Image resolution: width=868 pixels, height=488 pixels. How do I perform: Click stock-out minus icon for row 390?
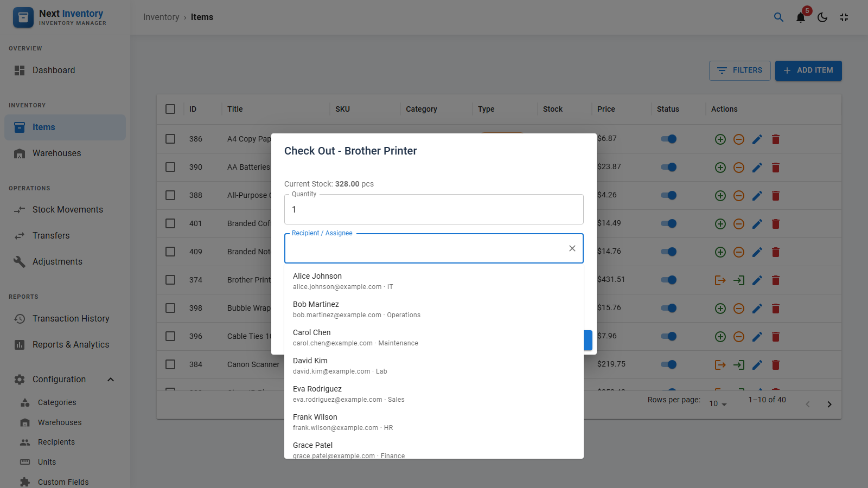click(x=739, y=168)
